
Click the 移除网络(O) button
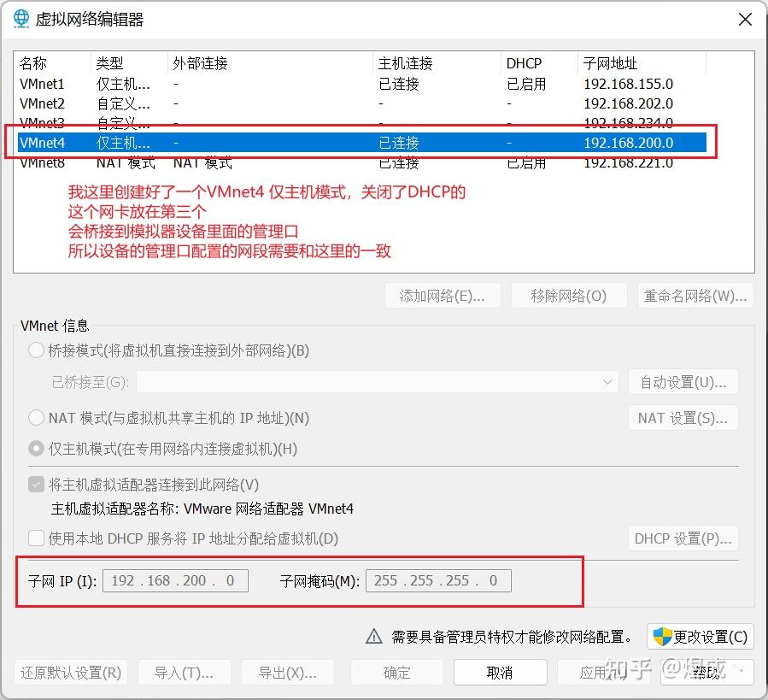tap(569, 295)
